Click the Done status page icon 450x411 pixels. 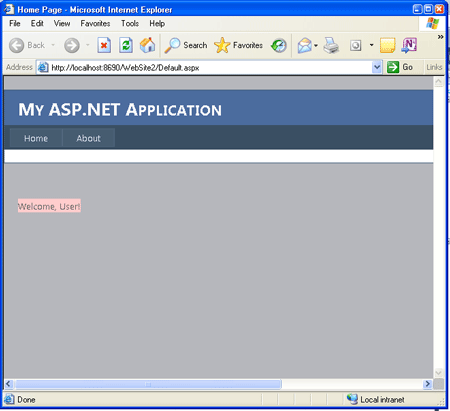pyautogui.click(x=9, y=399)
